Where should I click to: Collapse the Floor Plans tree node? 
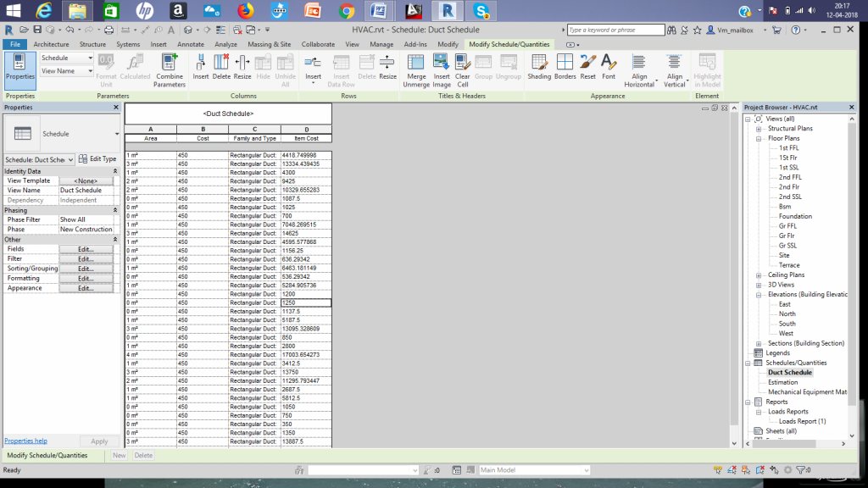pos(759,138)
